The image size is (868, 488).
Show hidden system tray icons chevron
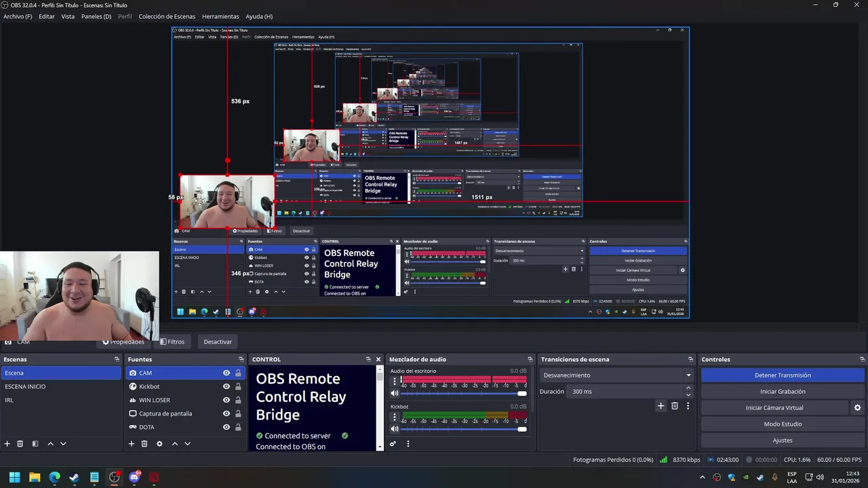tap(703, 477)
